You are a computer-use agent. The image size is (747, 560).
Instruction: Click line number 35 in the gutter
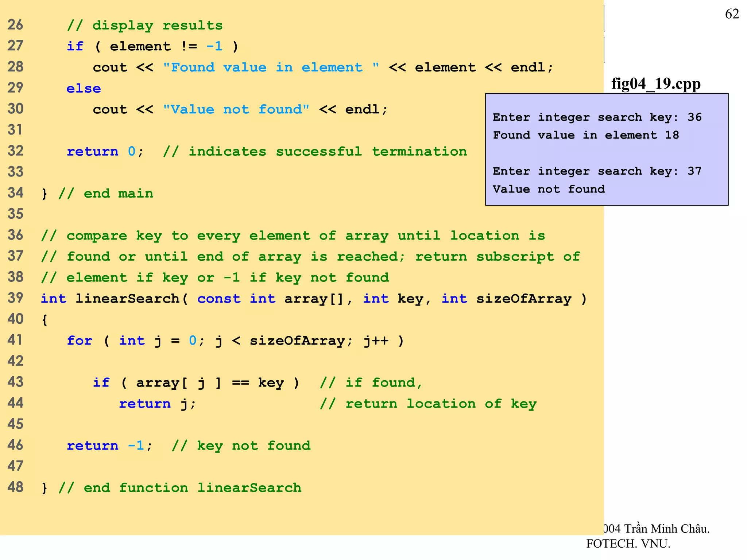[15, 214]
